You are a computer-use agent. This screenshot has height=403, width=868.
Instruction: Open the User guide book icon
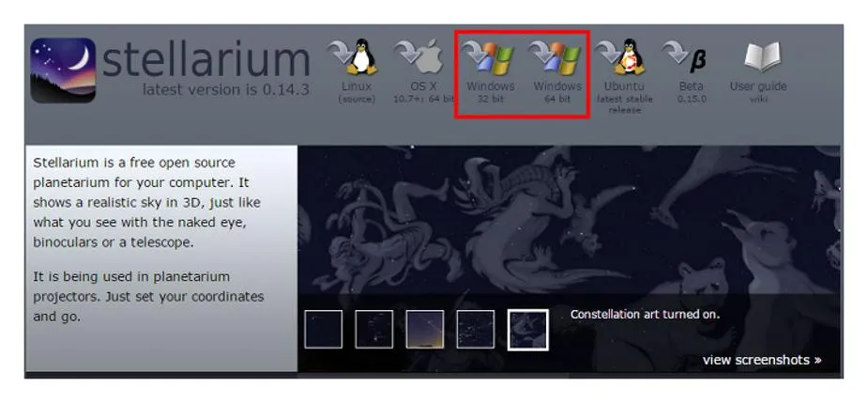(762, 56)
